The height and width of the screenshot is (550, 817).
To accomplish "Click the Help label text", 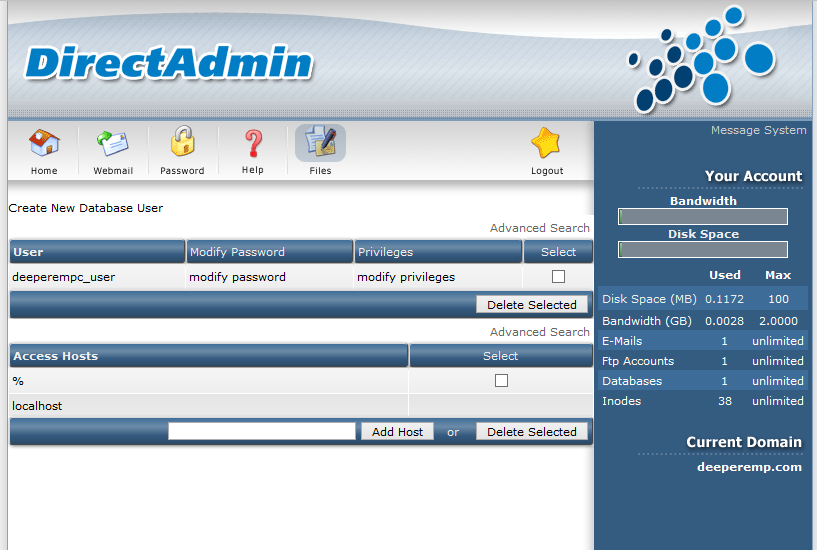I will click(253, 170).
